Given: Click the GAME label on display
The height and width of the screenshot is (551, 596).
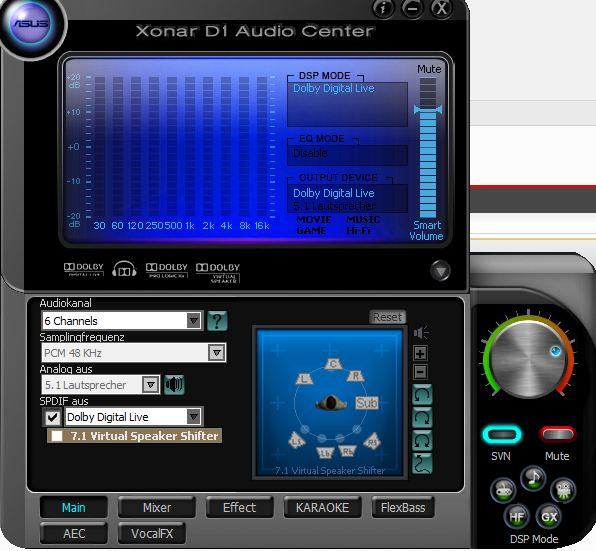Looking at the screenshot, I should point(311,230).
